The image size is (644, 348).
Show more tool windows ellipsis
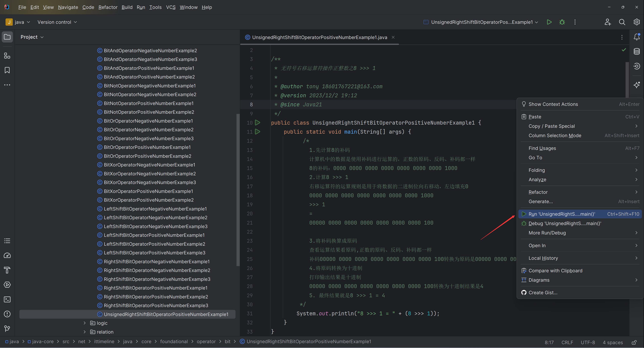[x=7, y=85]
